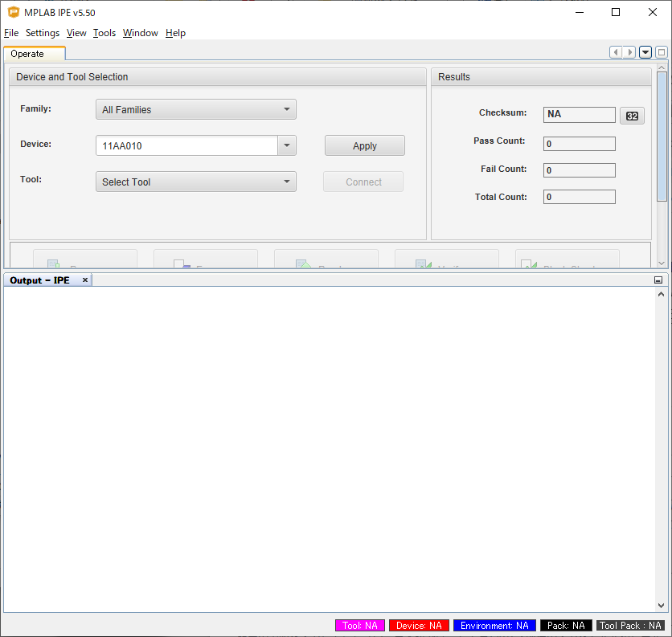Open the File menu
The width and height of the screenshot is (672, 637).
tap(11, 33)
